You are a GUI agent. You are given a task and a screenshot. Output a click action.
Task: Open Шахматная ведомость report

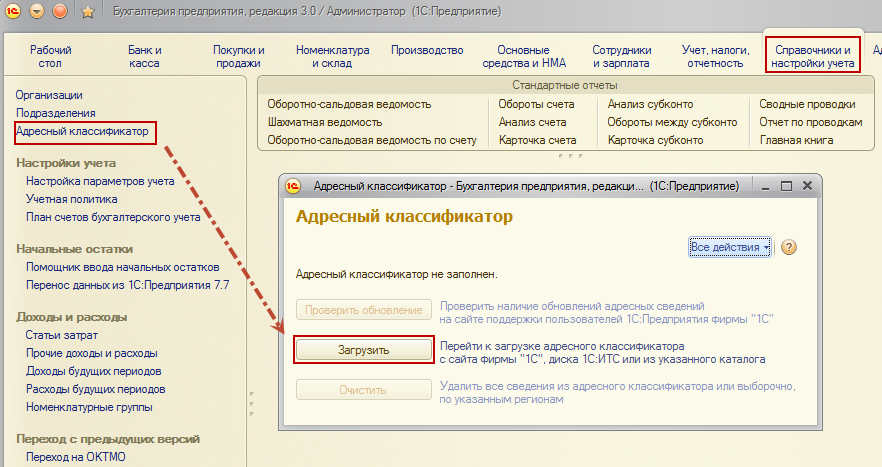(x=325, y=122)
